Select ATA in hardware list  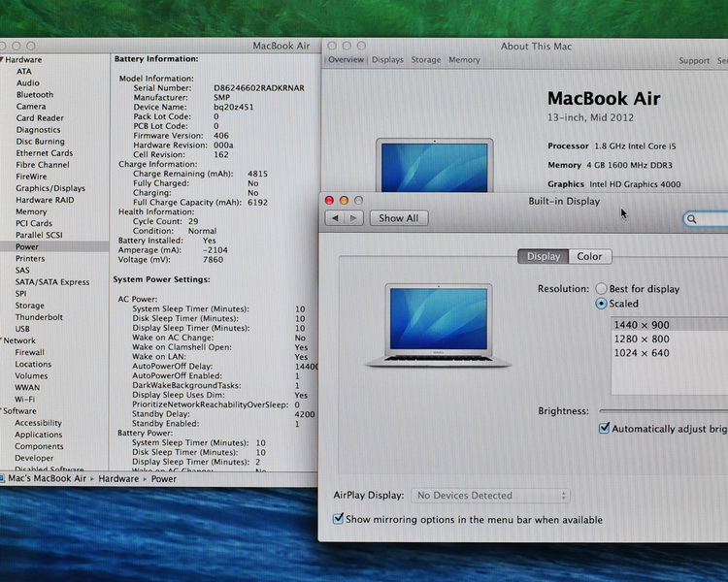pyautogui.click(x=24, y=72)
